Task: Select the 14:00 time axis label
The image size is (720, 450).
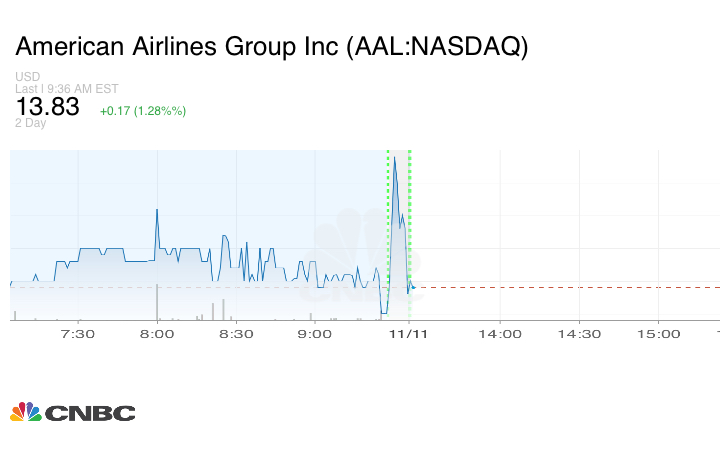Action: [500, 334]
